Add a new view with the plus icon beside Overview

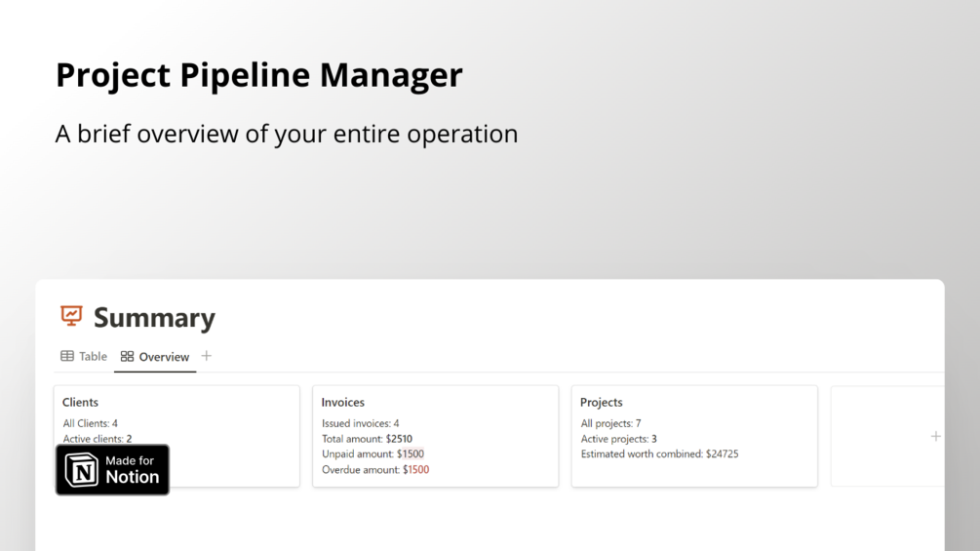point(207,356)
